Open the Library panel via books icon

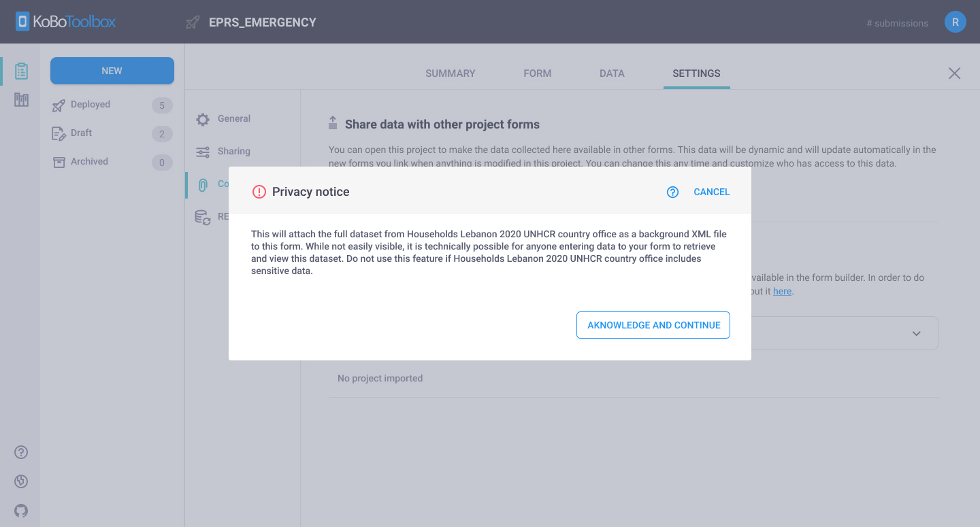pos(20,99)
